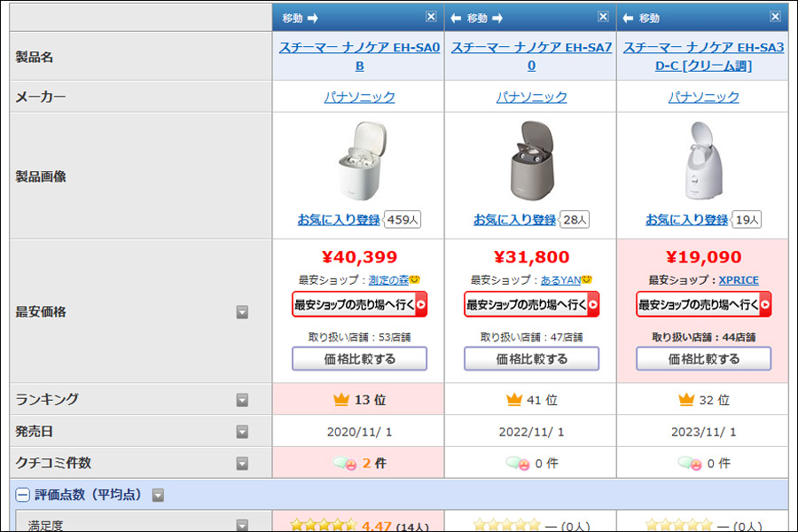The height and width of the screenshot is (532, 798).
Task: Open the sort dropdown for ランキング row
Action: 242,400
